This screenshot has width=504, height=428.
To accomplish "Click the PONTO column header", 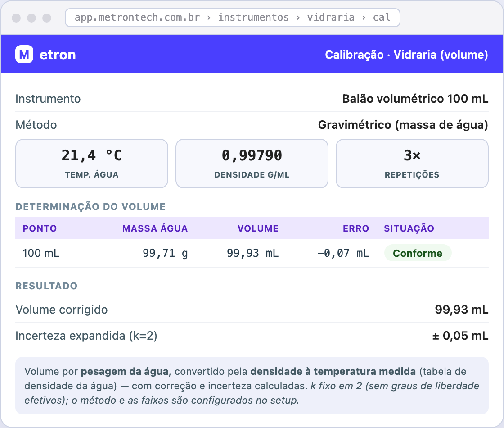I will [40, 228].
